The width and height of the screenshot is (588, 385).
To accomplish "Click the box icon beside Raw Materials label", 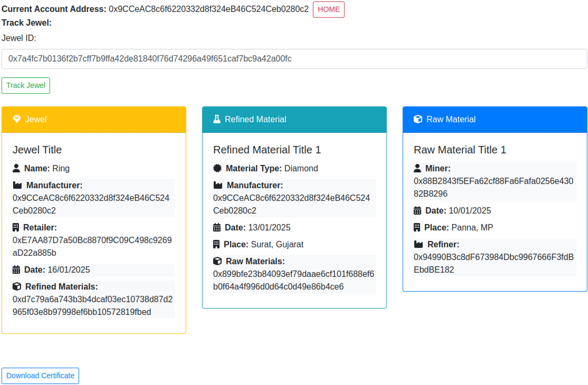I will [217, 261].
